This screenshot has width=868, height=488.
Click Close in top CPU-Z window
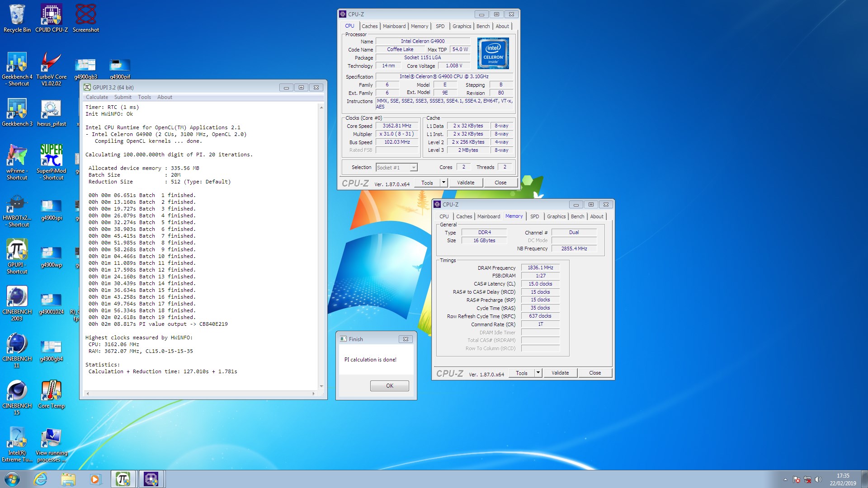[500, 183]
